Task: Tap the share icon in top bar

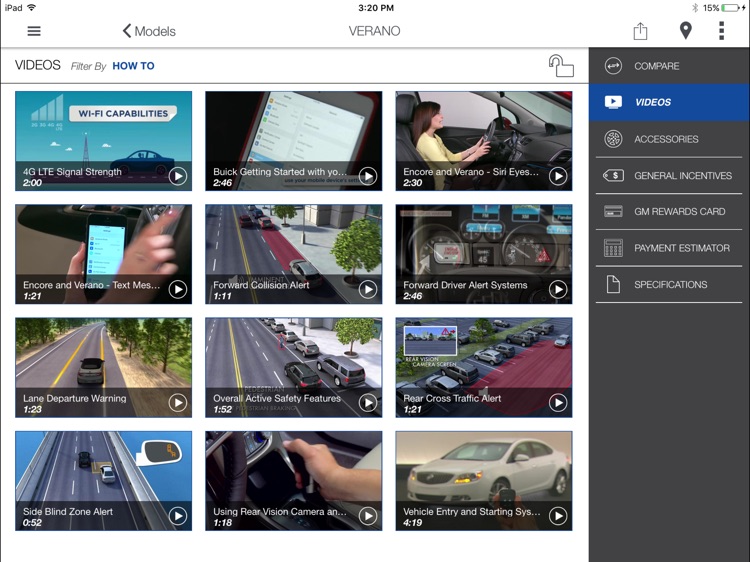Action: [640, 31]
